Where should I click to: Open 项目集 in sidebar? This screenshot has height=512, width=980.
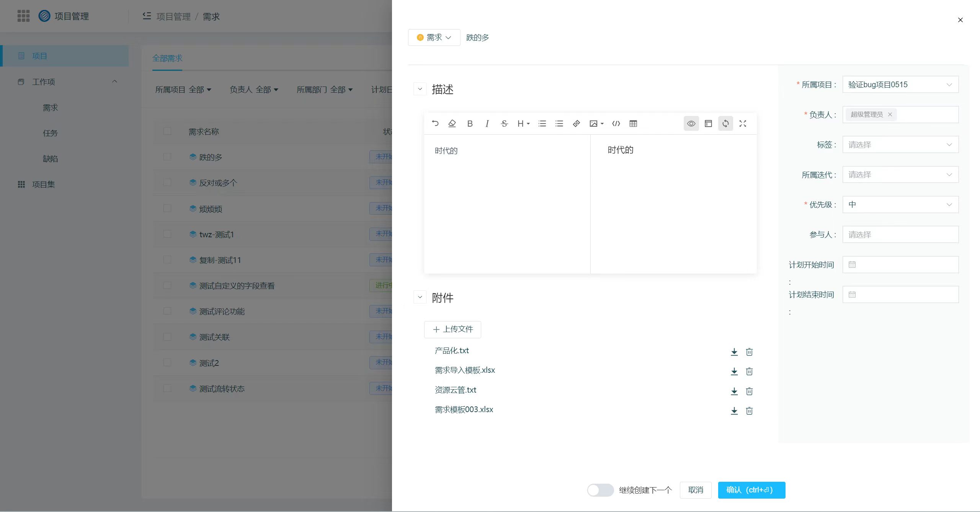coord(43,184)
